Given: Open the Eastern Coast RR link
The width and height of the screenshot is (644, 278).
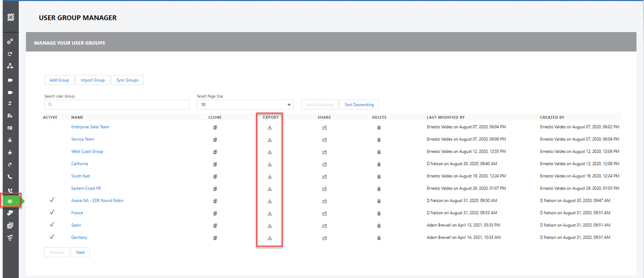Looking at the screenshot, I should coord(86,188).
